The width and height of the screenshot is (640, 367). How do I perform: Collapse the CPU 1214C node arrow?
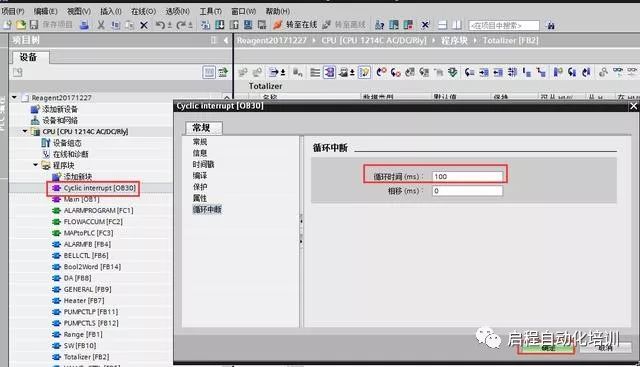(x=25, y=131)
